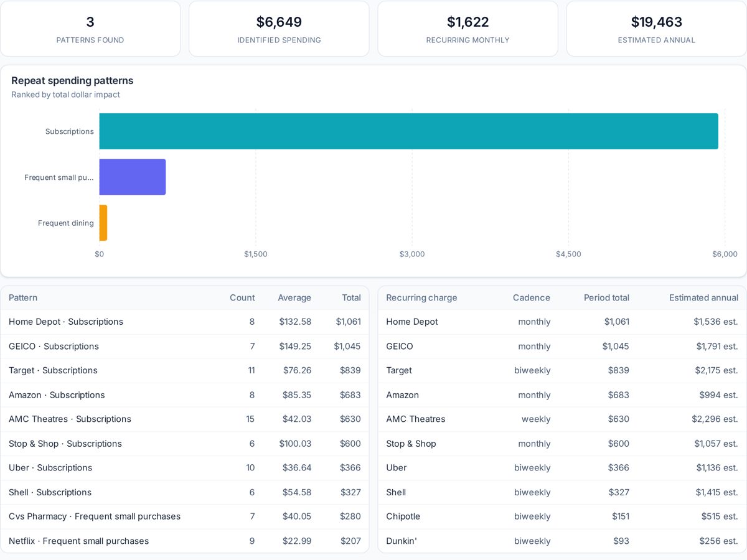Click the $4,500 axis label
747x560 pixels.
click(568, 254)
